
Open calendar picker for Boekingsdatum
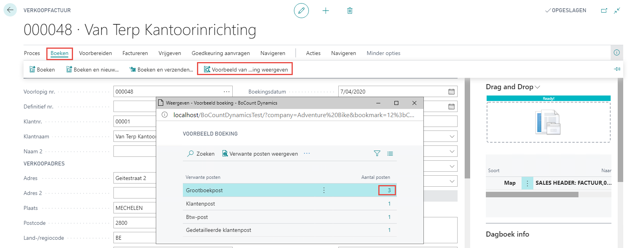click(451, 92)
